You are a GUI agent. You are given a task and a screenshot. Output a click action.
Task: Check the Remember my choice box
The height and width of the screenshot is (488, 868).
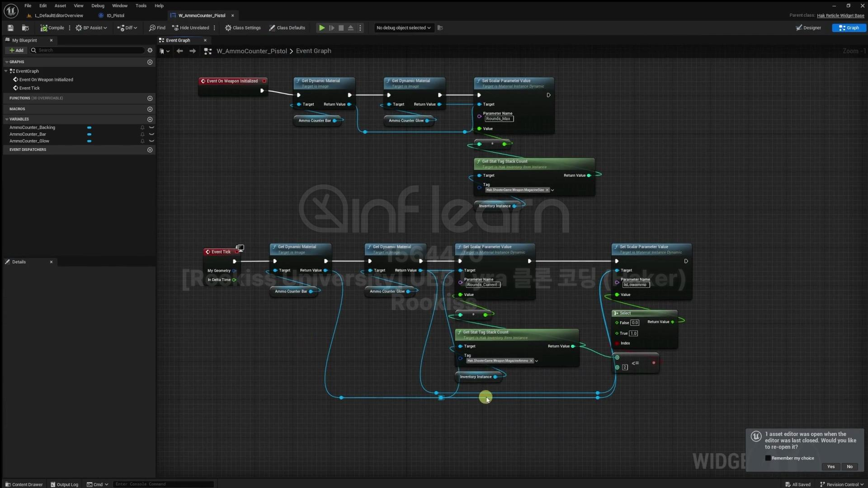(x=768, y=458)
